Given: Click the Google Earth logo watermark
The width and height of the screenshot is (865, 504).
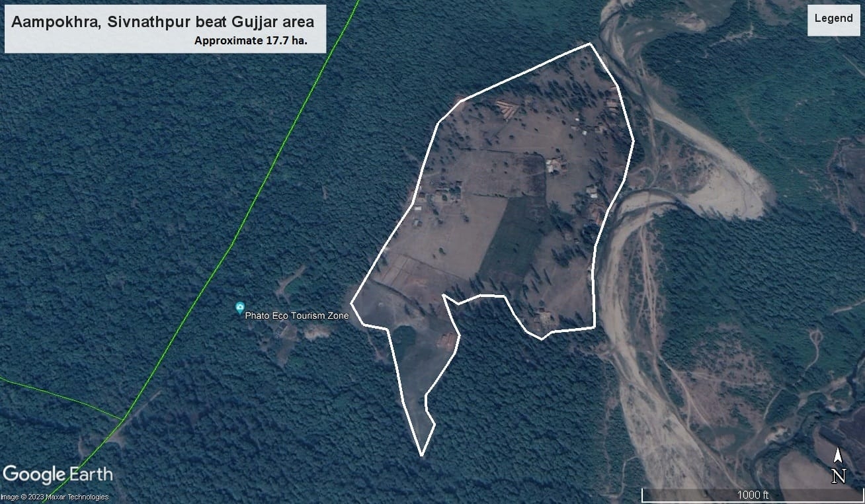Looking at the screenshot, I should point(58,474).
